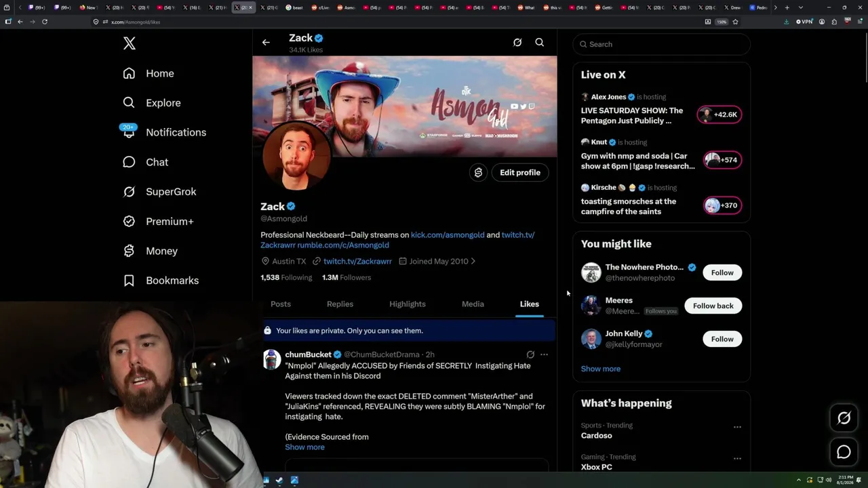The image size is (868, 488).
Task: Open Zack's round profile picture
Action: coord(296,157)
